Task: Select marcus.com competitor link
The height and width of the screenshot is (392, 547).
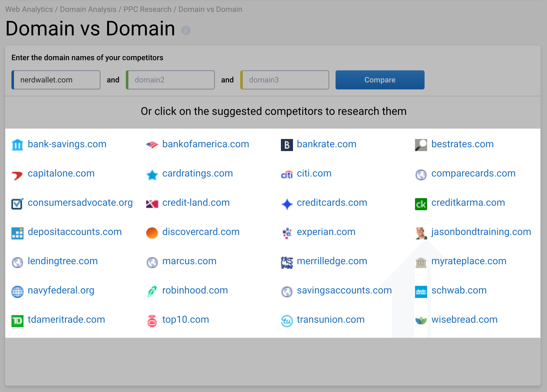Action: tap(189, 261)
